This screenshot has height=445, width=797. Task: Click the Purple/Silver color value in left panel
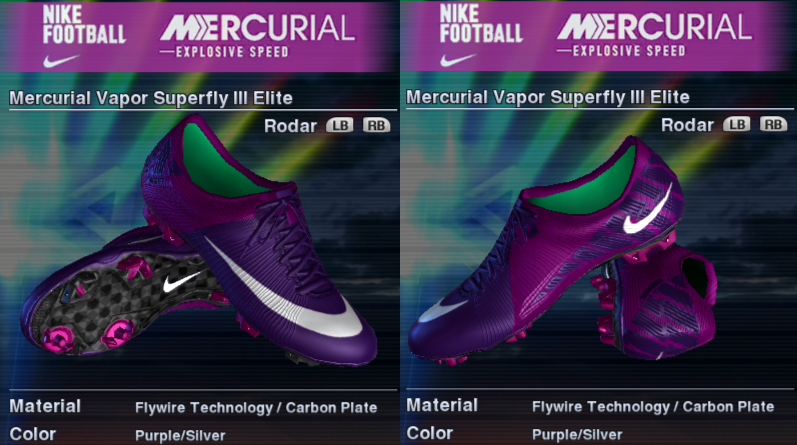tap(180, 435)
